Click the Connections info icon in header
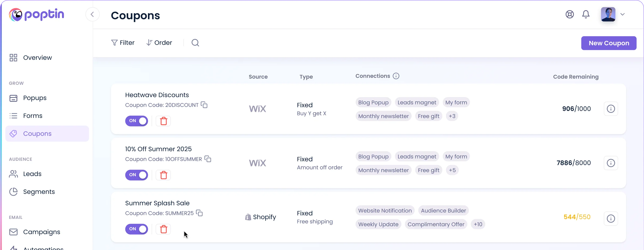 [x=396, y=76]
